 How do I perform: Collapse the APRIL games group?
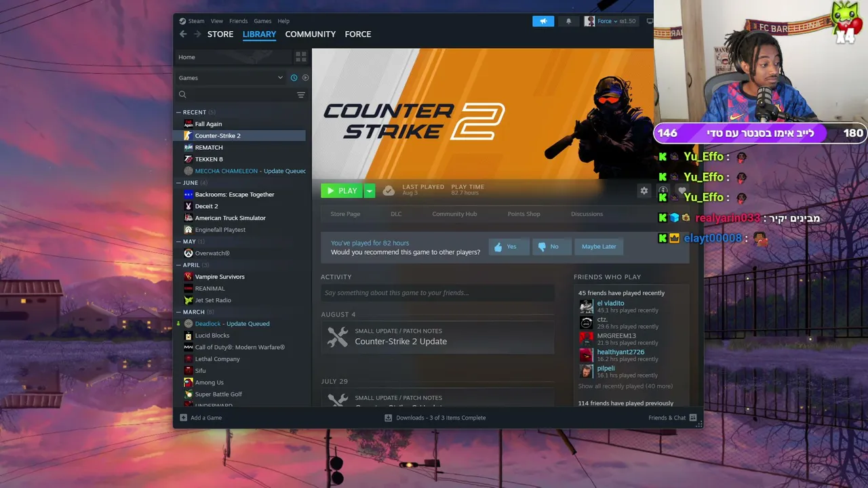point(179,265)
